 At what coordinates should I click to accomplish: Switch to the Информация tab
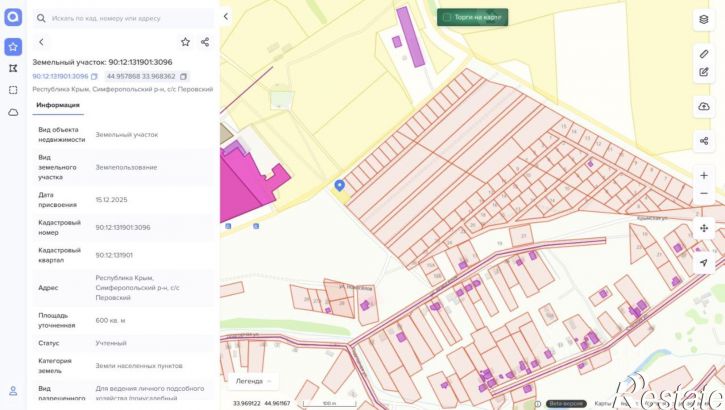(x=58, y=104)
